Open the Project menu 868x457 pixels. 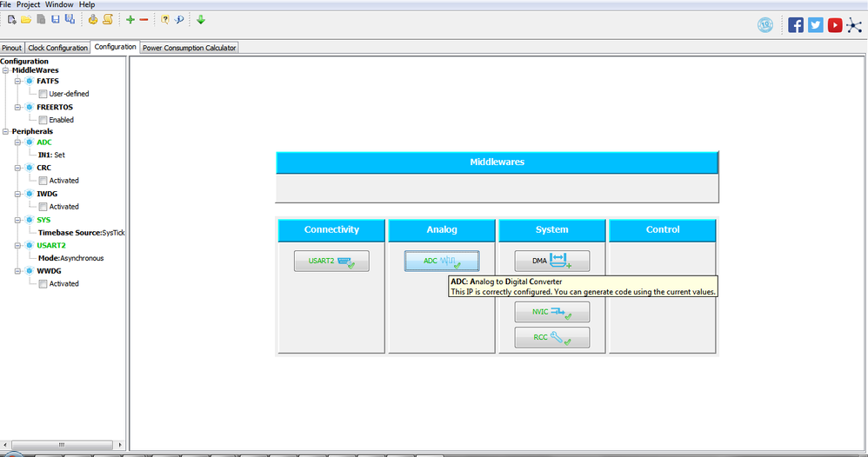(28, 4)
